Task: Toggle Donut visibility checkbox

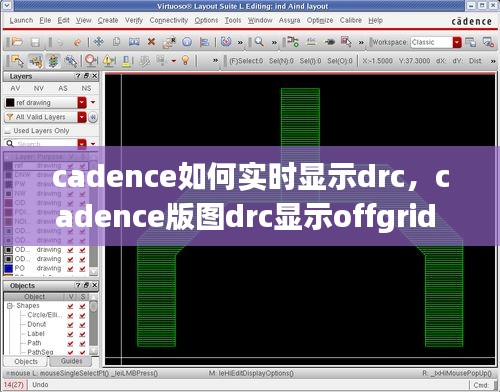Action: click(x=70, y=325)
